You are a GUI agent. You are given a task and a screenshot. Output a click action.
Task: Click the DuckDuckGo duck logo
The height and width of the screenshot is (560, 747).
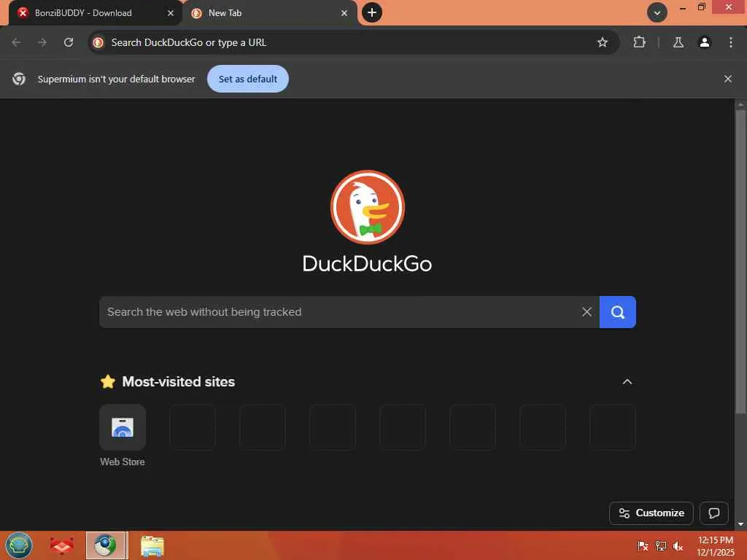pyautogui.click(x=368, y=207)
